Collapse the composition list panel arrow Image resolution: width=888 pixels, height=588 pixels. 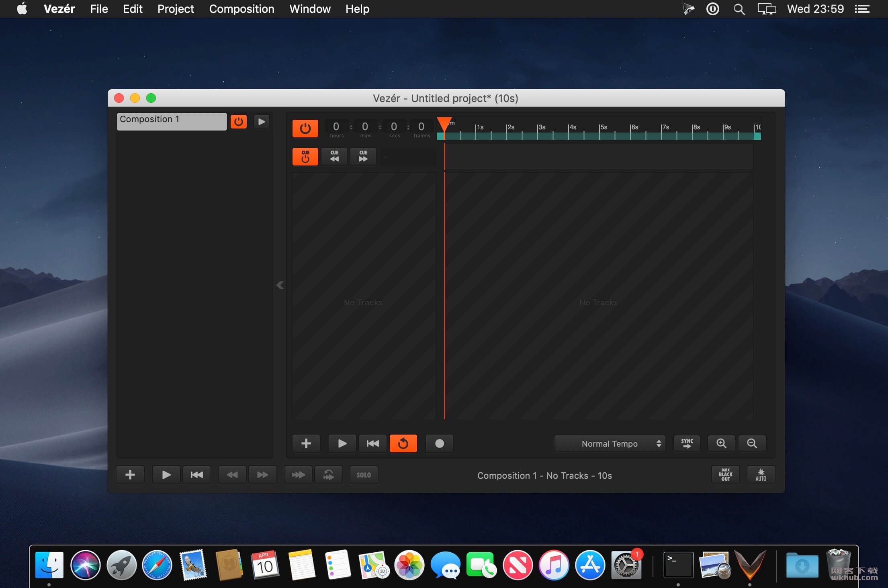(280, 285)
